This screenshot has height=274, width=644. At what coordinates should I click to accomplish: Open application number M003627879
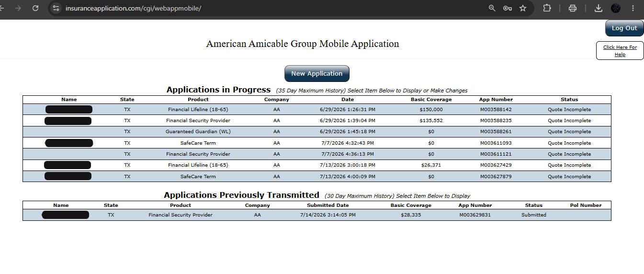point(496,176)
